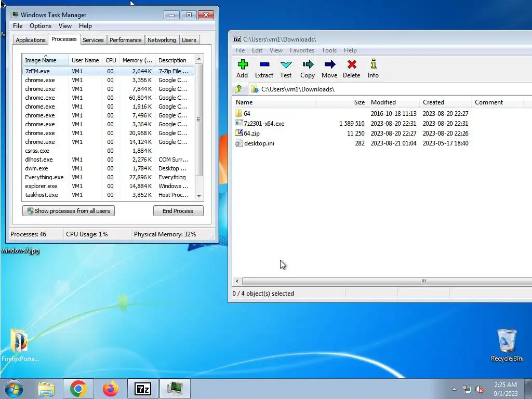Click the 7-Zip window title icon
This screenshot has height=399, width=532.
237,39
